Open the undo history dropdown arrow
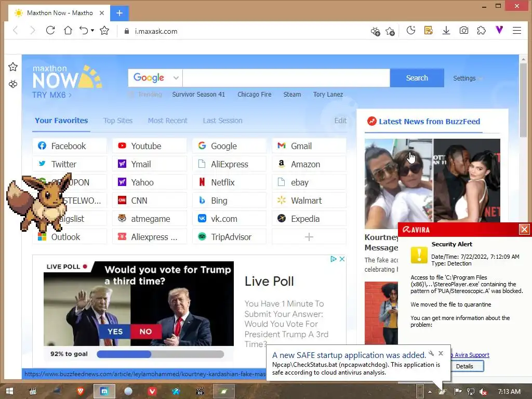532x399 pixels. click(x=92, y=31)
